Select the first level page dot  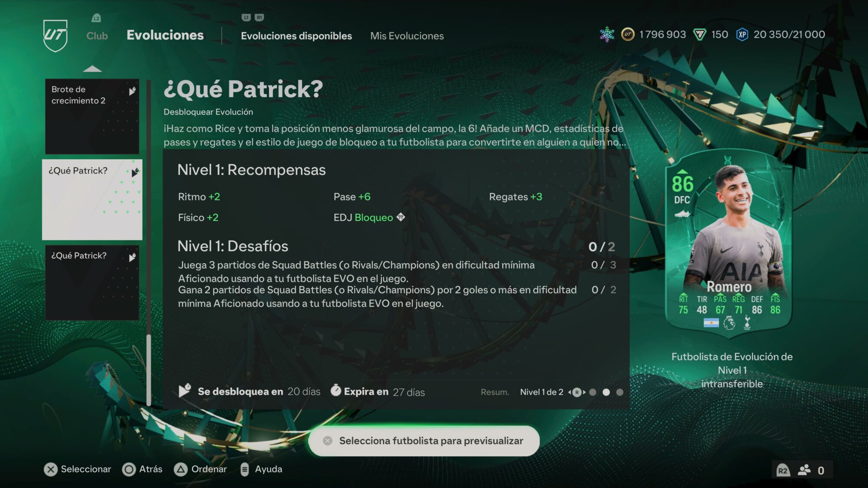593,392
